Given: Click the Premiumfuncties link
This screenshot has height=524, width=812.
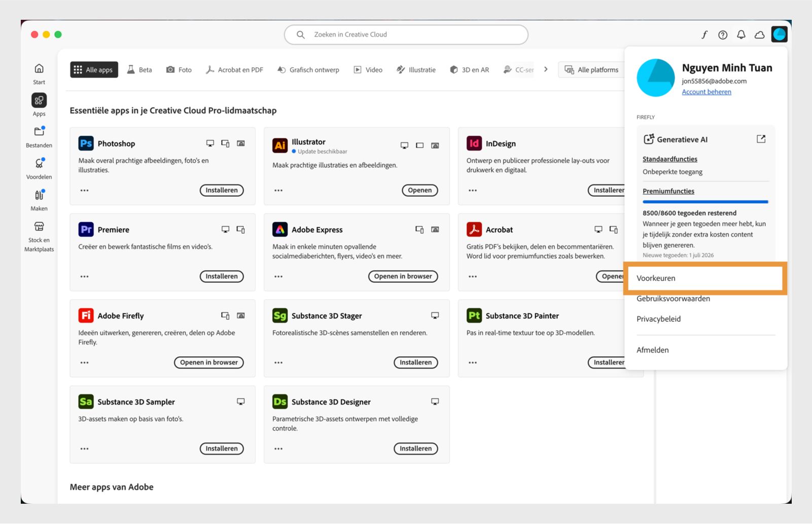Looking at the screenshot, I should coord(668,191).
